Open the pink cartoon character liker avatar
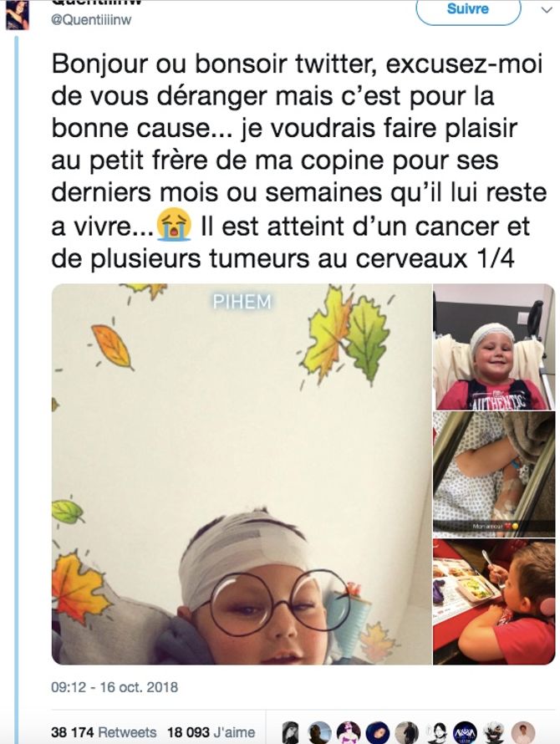This screenshot has height=744, width=560. [349, 732]
